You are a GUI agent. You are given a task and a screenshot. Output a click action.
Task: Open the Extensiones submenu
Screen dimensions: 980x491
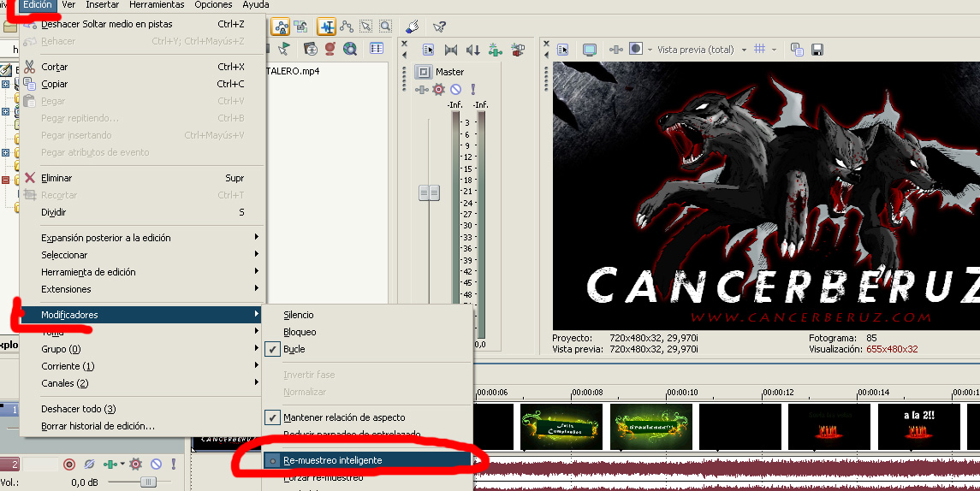pyautogui.click(x=142, y=289)
